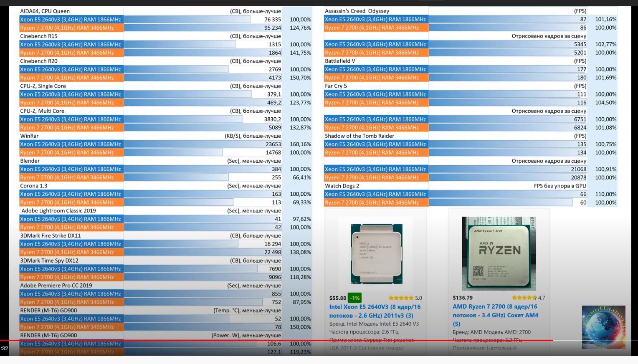The image size is (638, 364).
Task: Click the 4.7 star rating of the Ryzen
Action: point(529,298)
